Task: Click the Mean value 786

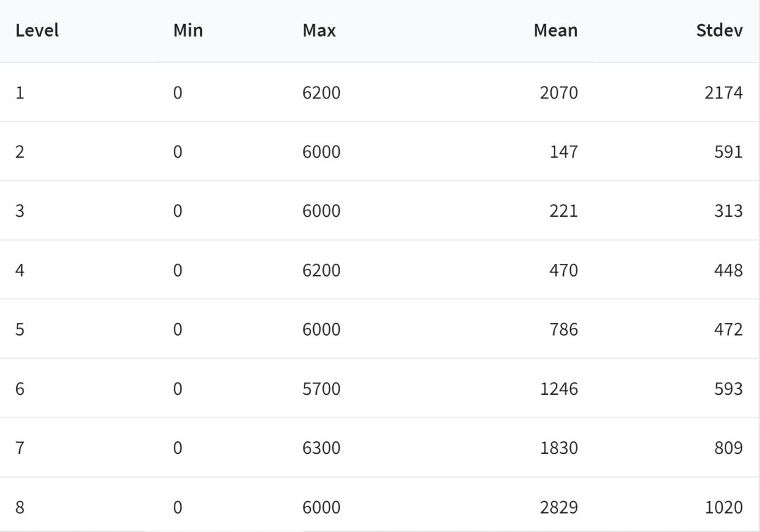Action: [564, 329]
